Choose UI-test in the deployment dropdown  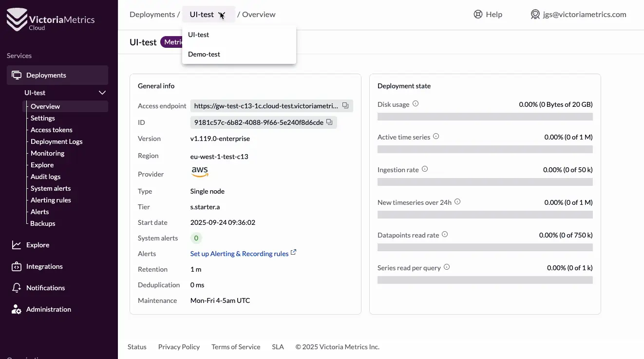(199, 35)
